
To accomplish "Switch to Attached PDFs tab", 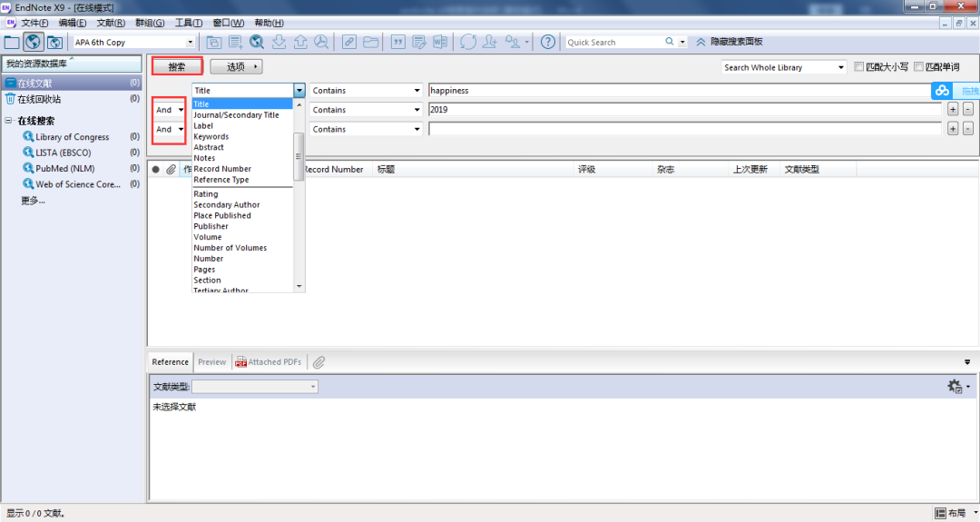I will click(x=268, y=362).
